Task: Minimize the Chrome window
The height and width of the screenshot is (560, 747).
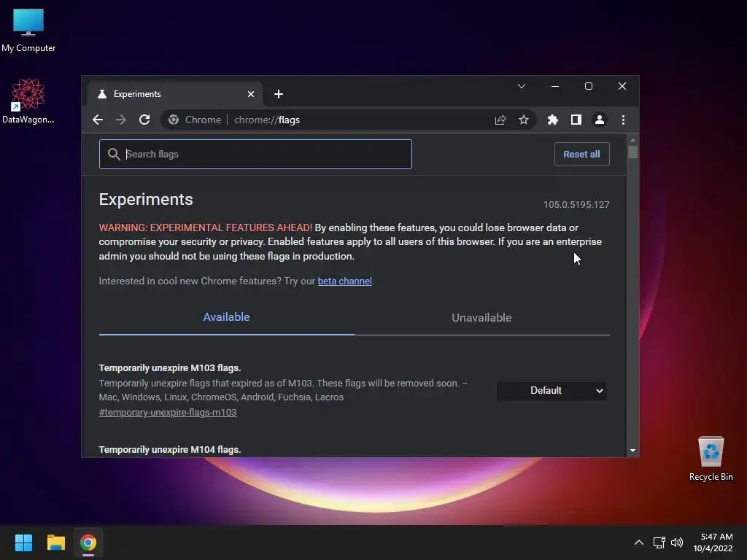Action: click(555, 86)
